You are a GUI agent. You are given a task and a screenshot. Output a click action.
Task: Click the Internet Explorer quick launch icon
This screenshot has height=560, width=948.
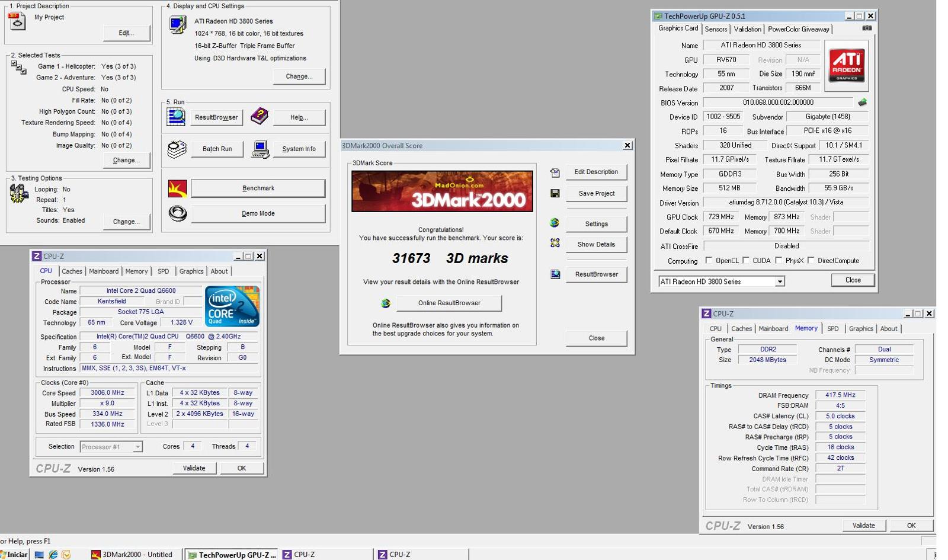(53, 555)
